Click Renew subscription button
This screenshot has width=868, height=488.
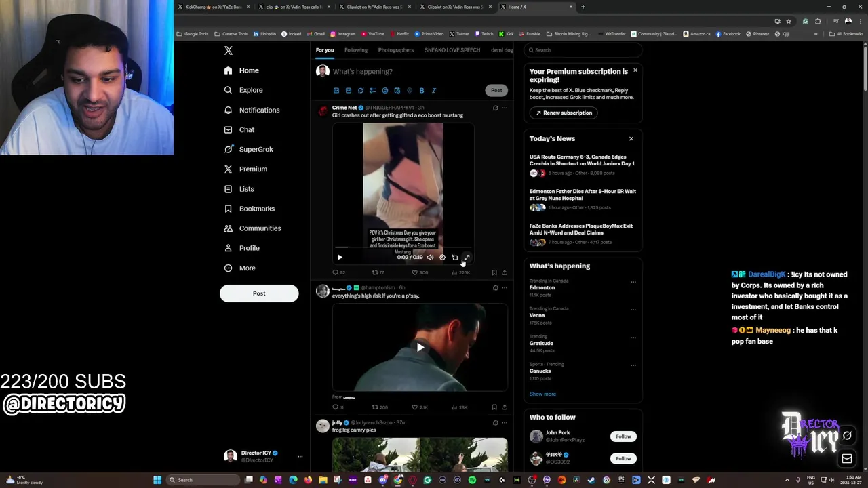[564, 113]
